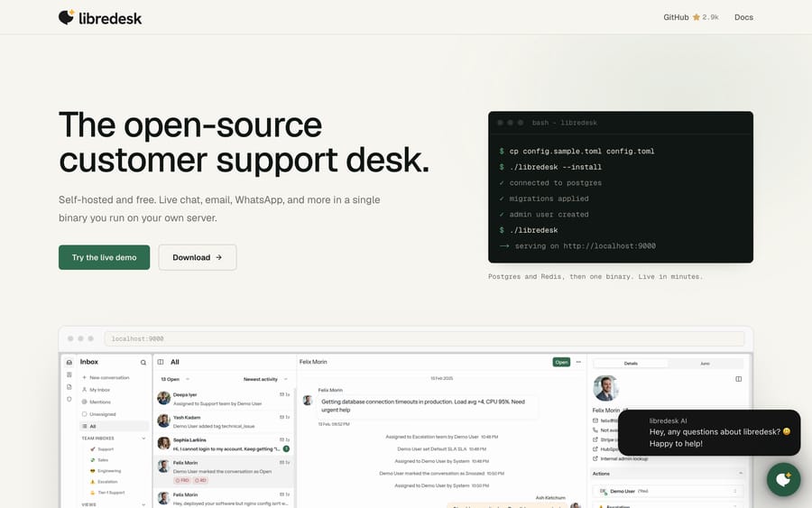Click the shield icon in left rail
812x508 pixels.
69,399
